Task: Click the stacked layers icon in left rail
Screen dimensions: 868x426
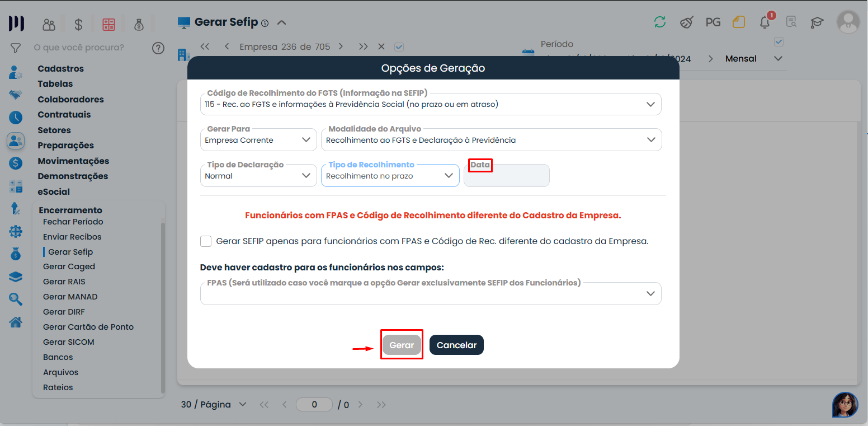Action: [x=16, y=277]
